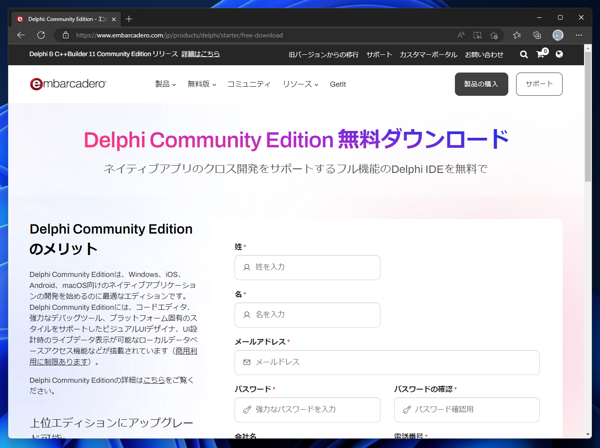This screenshot has height=448, width=600.
Task: Expand the 無料版 menu
Action: click(x=202, y=84)
